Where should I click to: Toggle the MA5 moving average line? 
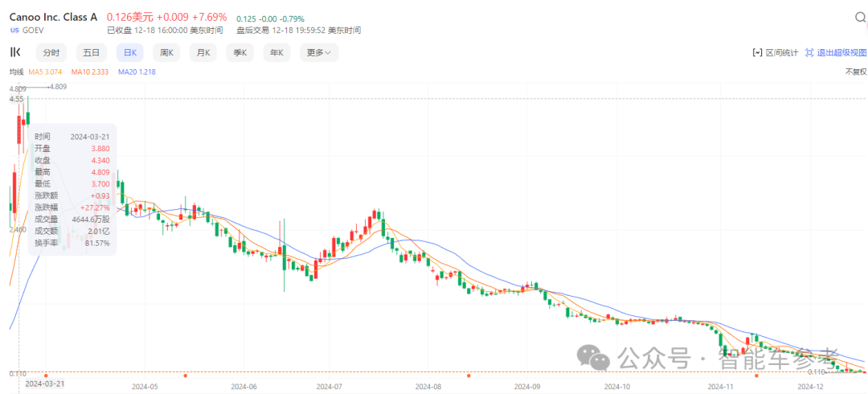click(46, 72)
